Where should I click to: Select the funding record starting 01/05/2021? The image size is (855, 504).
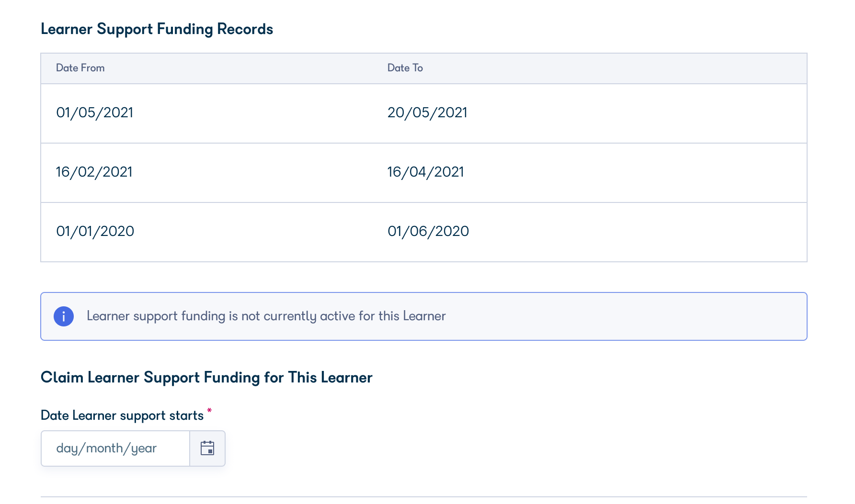click(94, 113)
